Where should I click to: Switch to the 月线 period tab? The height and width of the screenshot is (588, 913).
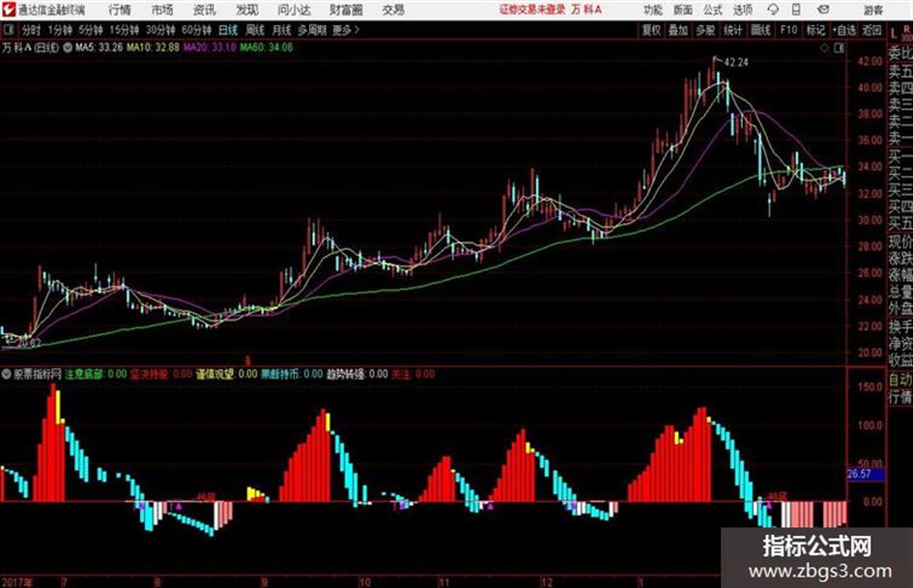point(282,30)
